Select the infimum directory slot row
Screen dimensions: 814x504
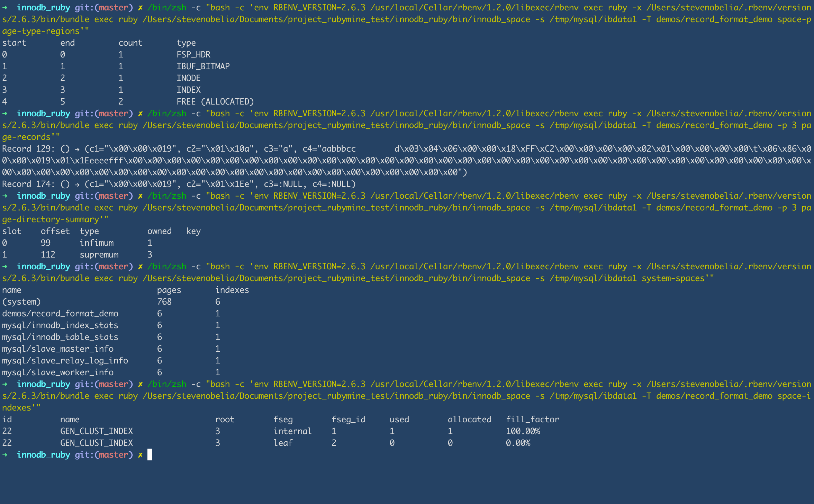click(x=97, y=243)
